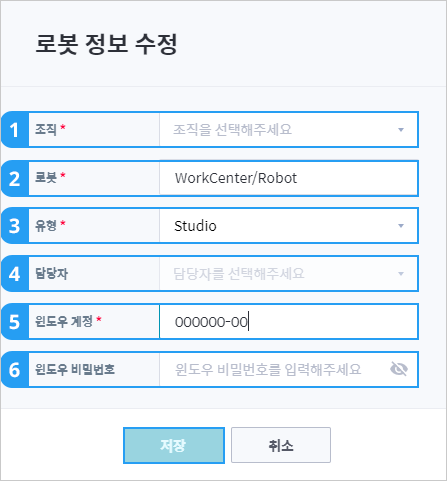Expand the 유형 Studio dropdown arrow
Screen dimensions: 447x481
pos(401,226)
